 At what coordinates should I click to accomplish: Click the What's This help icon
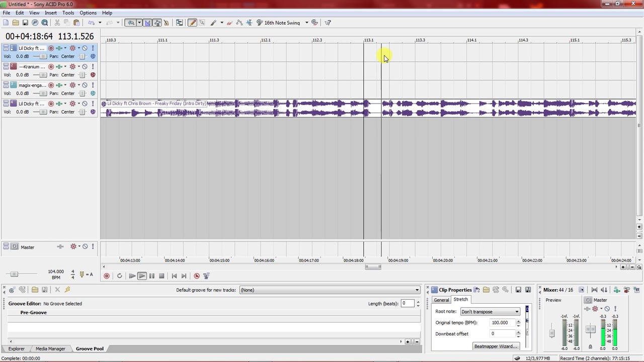tap(328, 23)
